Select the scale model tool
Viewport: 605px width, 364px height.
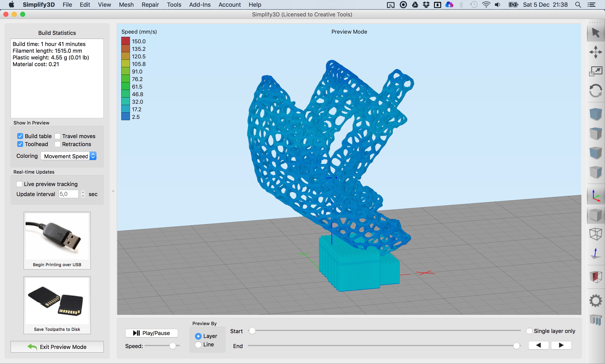pos(596,71)
